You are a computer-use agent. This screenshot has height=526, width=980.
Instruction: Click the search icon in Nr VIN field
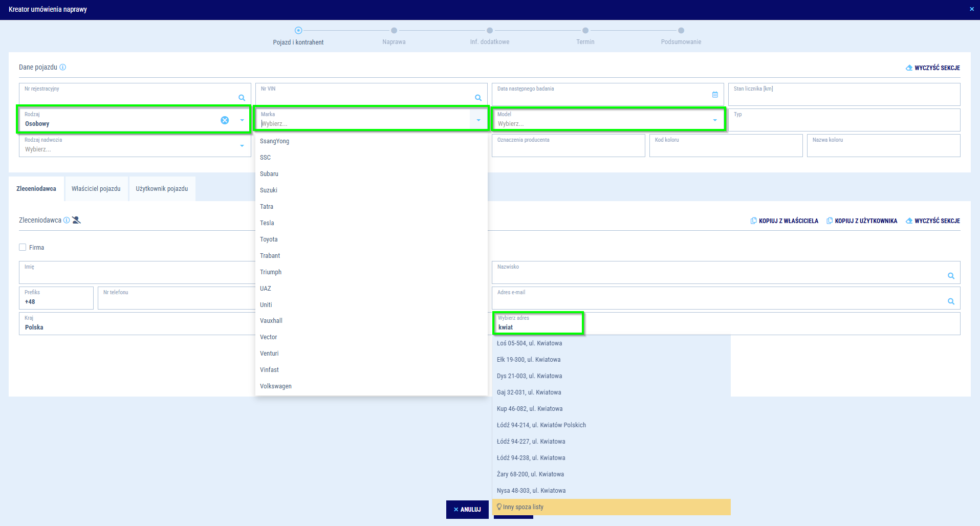(x=478, y=98)
